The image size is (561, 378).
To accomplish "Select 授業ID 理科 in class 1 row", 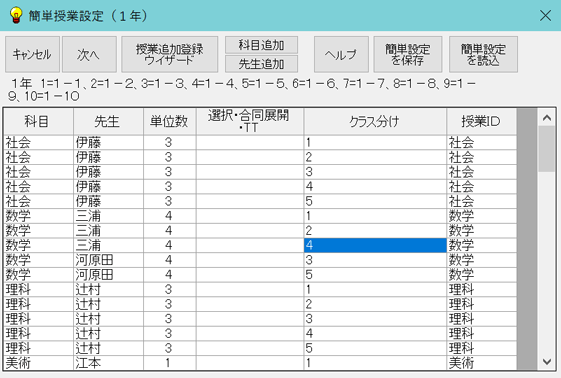I will 482,289.
